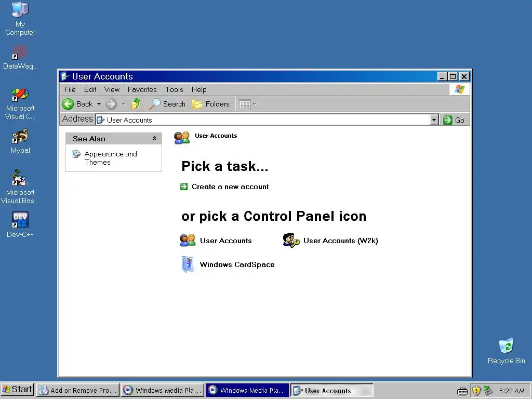Click the Appearance and Themes icon

pyautogui.click(x=76, y=154)
